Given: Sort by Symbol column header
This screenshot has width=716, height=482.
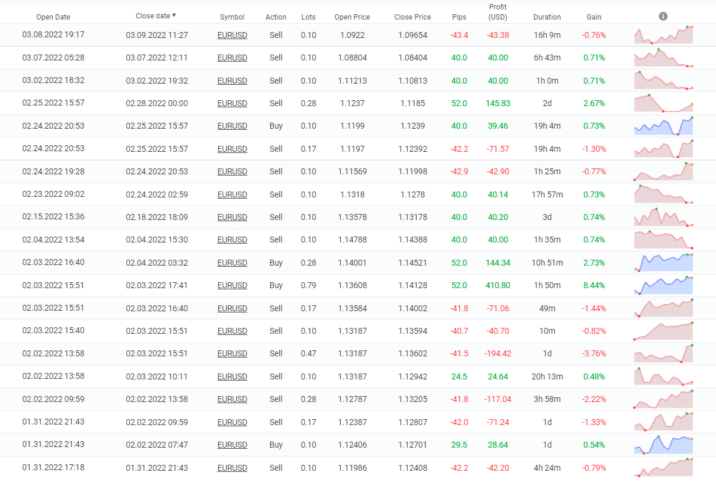Looking at the screenshot, I should click(x=232, y=17).
